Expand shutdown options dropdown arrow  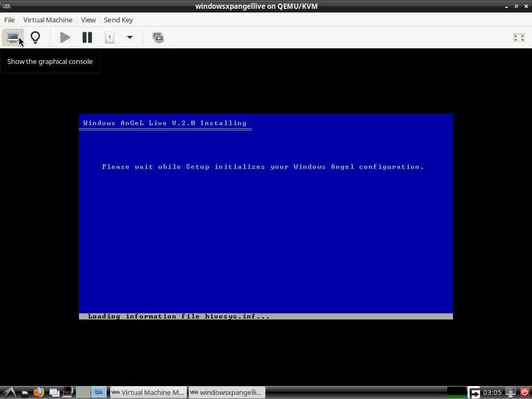click(129, 37)
